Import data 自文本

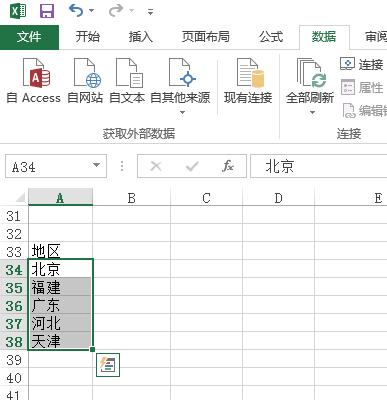(127, 81)
